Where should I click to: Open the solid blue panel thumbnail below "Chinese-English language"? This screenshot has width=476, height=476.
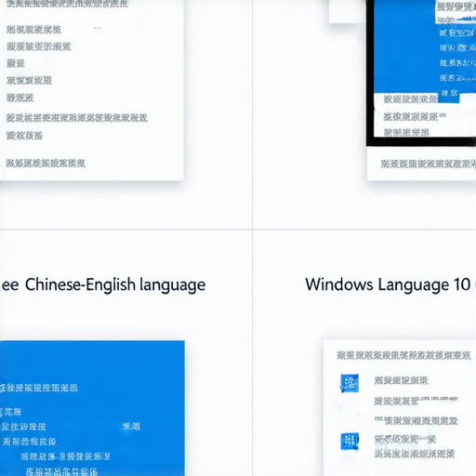[x=92, y=408]
